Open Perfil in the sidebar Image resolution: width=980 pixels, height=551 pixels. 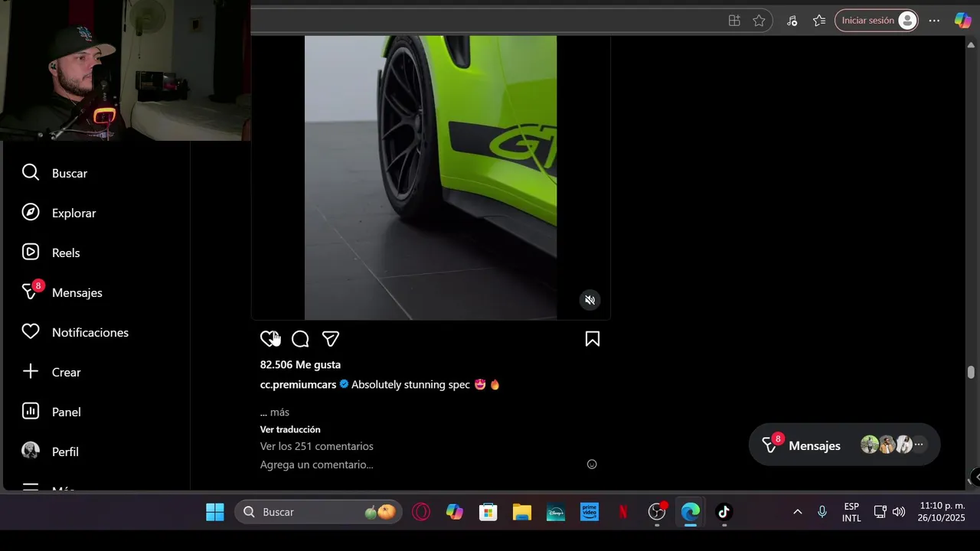point(51,452)
